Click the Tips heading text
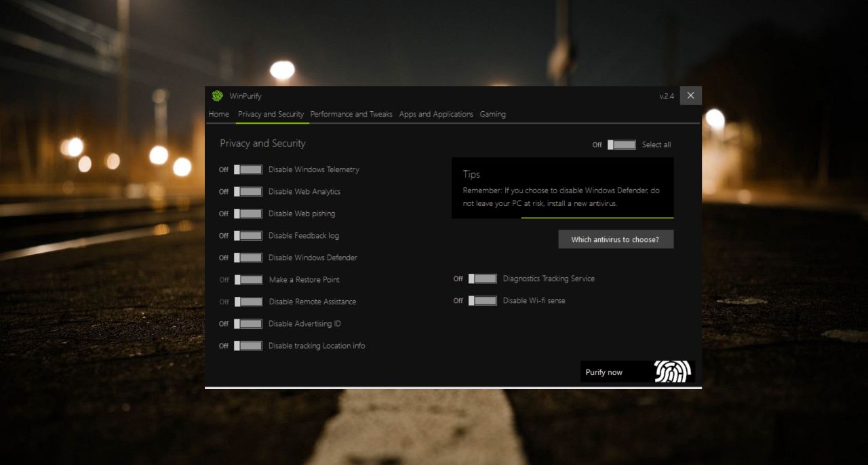868x465 pixels. (x=472, y=174)
